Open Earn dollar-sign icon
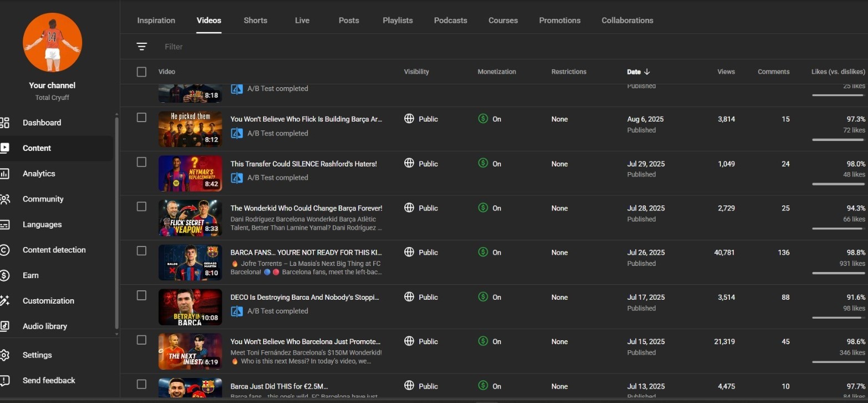The width and height of the screenshot is (868, 403). [x=4, y=275]
